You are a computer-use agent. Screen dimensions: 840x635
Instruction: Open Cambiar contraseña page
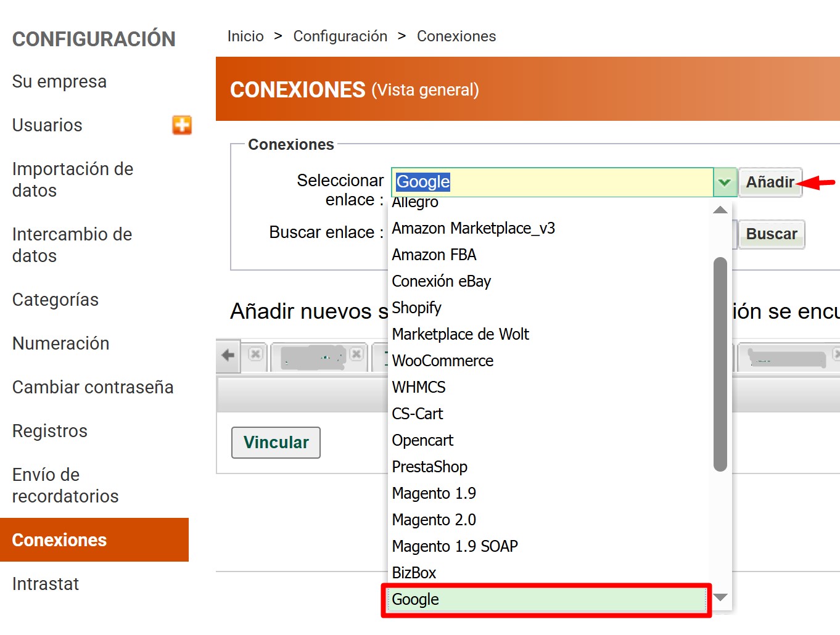(x=93, y=387)
